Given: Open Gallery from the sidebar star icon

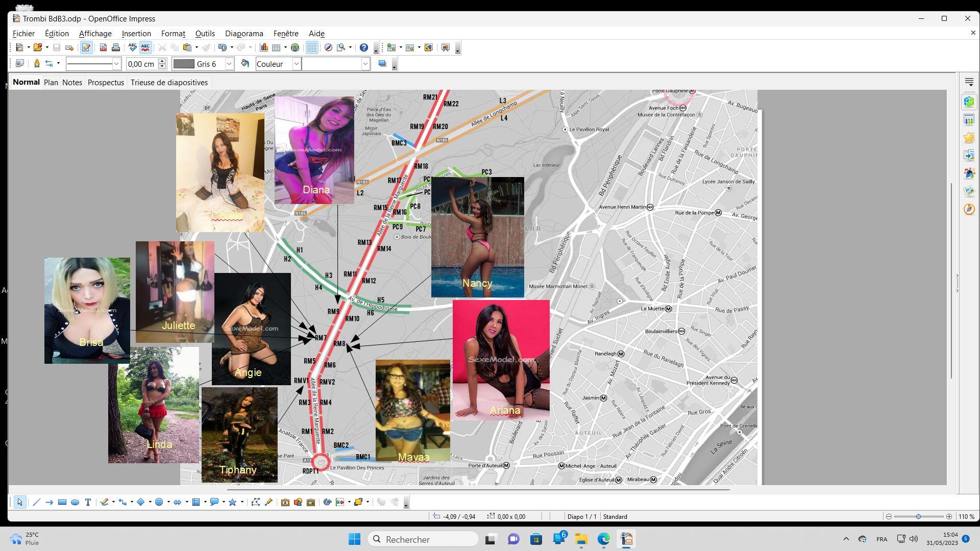Looking at the screenshot, I should pyautogui.click(x=969, y=137).
